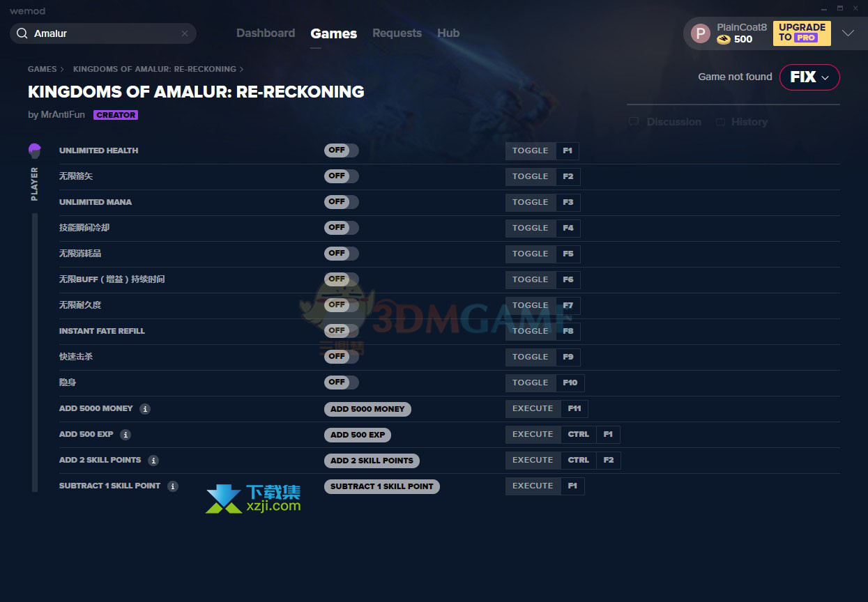Click the F5 hotkey key
The width and height of the screenshot is (868, 602).
(568, 254)
